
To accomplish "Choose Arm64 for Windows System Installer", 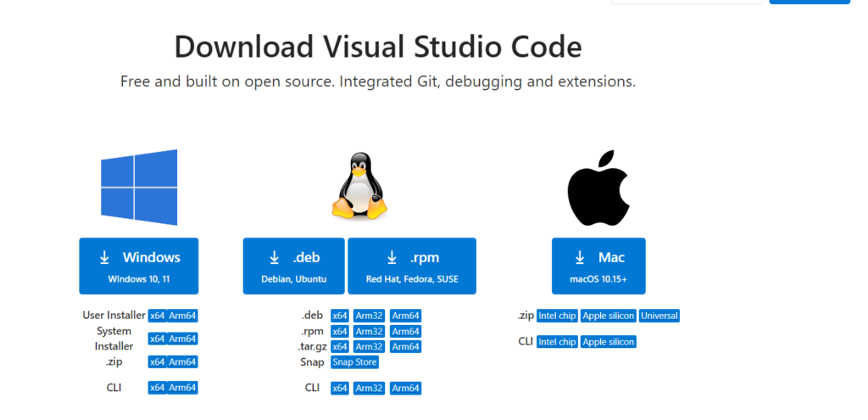I will point(182,339).
